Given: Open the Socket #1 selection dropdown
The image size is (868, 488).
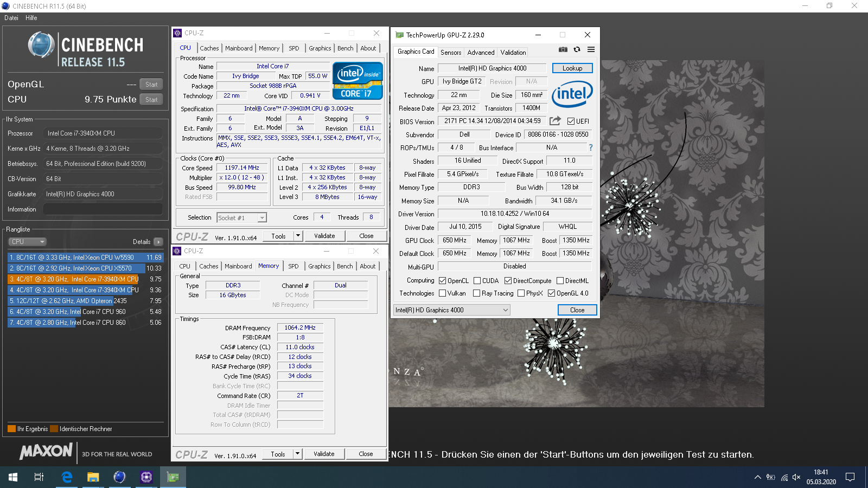Looking at the screenshot, I should [241, 217].
